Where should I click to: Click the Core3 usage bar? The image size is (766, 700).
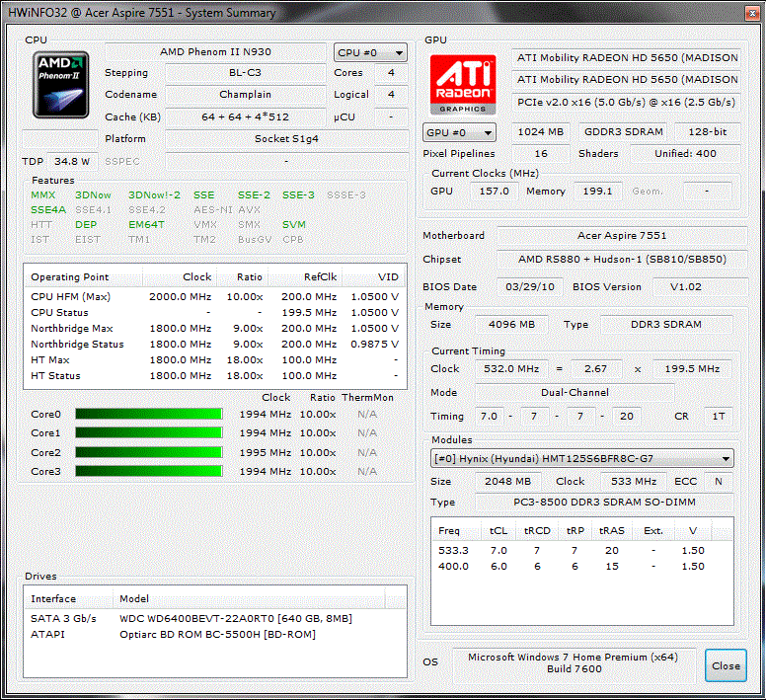pyautogui.click(x=148, y=471)
